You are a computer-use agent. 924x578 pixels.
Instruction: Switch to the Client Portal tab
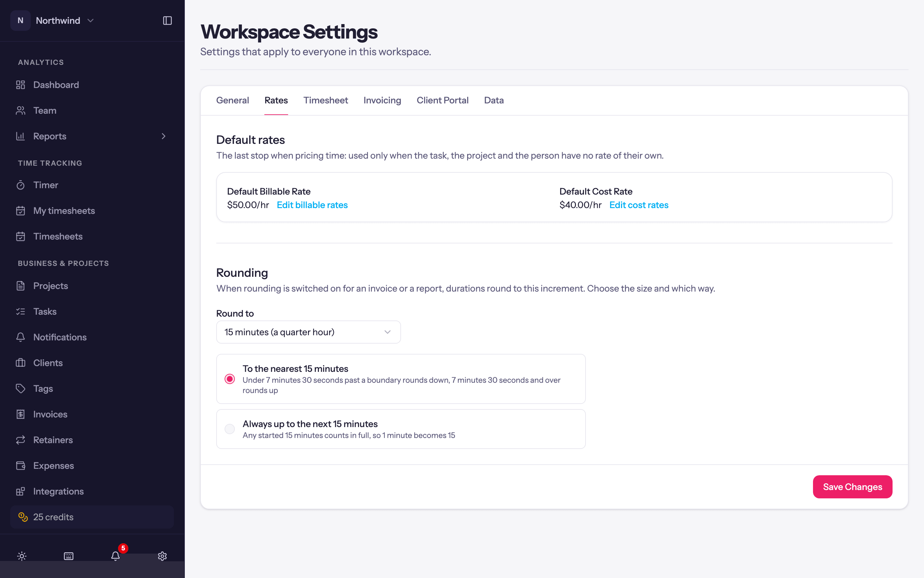[442, 100]
